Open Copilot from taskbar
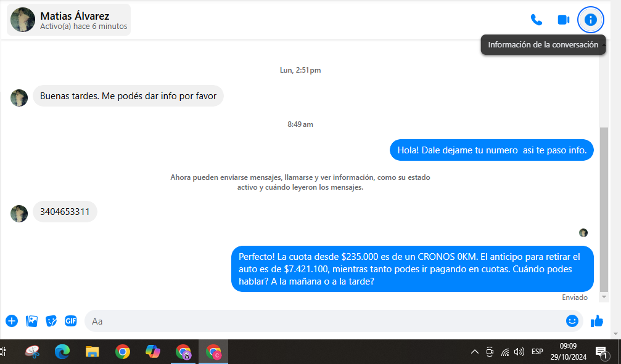621x364 pixels. (x=153, y=351)
